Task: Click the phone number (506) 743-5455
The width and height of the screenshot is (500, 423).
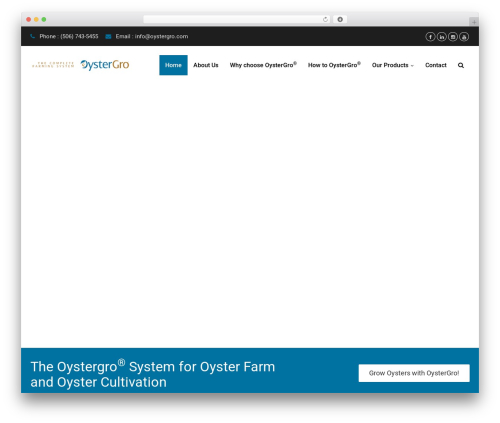Action: pos(79,36)
